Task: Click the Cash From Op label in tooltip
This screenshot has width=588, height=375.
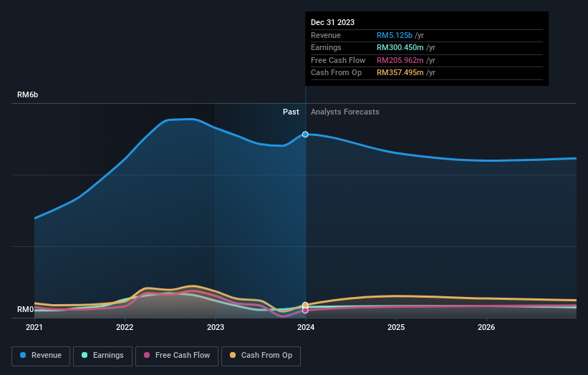Action: coord(337,73)
